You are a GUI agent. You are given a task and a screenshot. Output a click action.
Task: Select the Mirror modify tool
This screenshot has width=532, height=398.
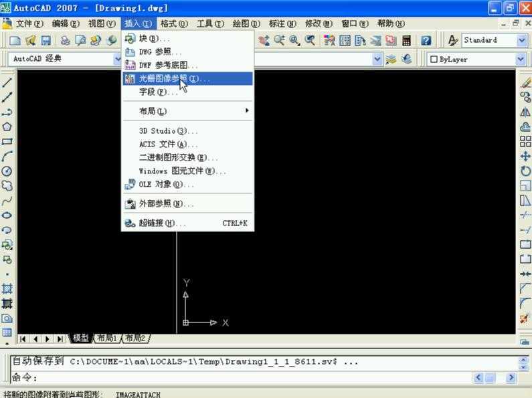coord(525,112)
